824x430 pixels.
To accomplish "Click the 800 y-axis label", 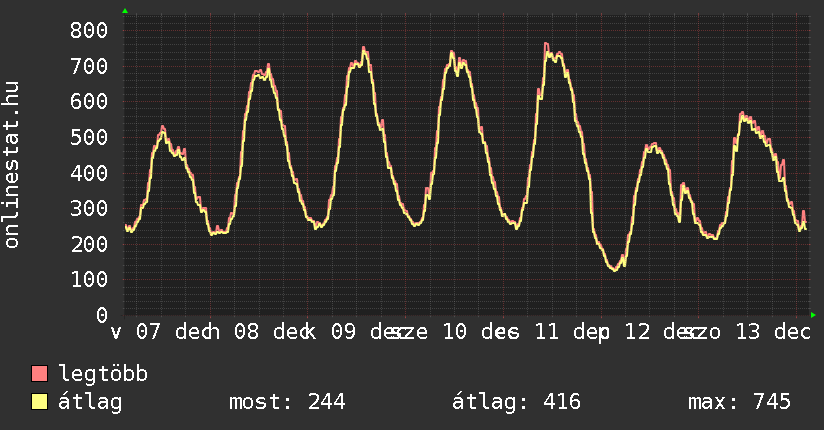I will [88, 31].
